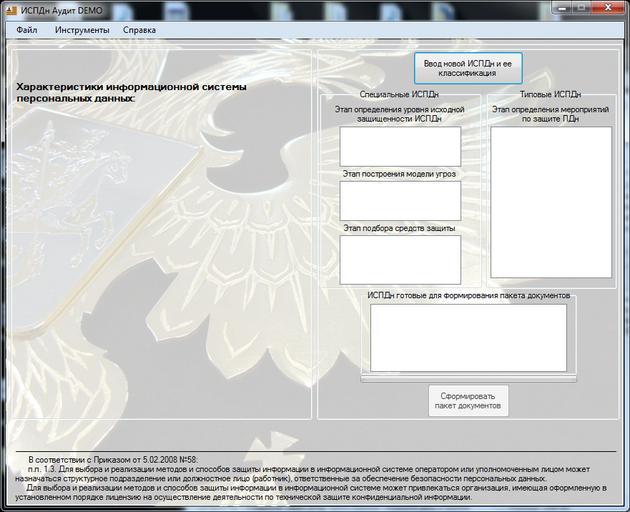630x512 pixels.
Task: Open the Файл menu
Action: pos(27,30)
